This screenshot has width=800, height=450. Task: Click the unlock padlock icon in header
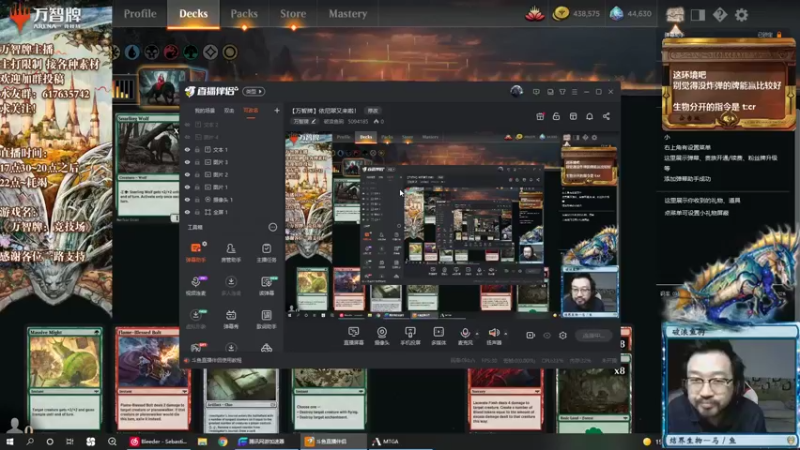556,116
